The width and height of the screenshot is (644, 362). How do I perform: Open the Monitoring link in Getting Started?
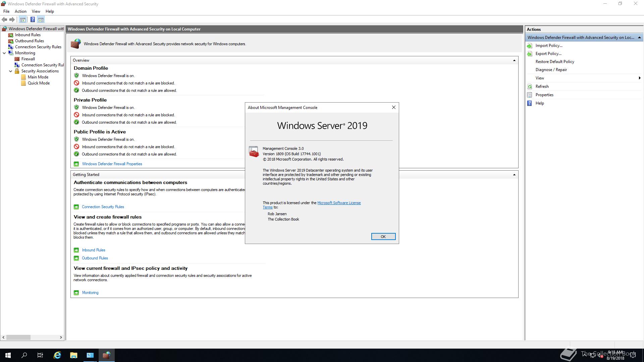pyautogui.click(x=90, y=293)
